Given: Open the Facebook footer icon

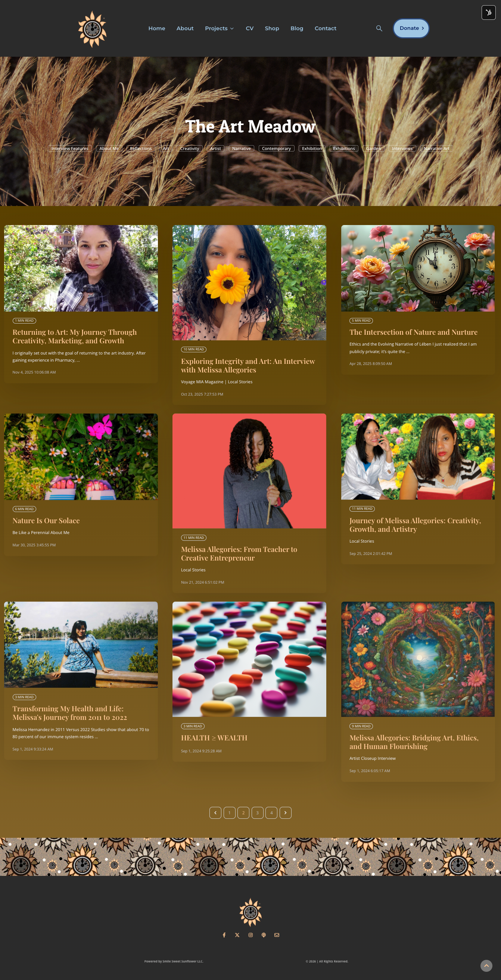Looking at the screenshot, I should (x=224, y=935).
